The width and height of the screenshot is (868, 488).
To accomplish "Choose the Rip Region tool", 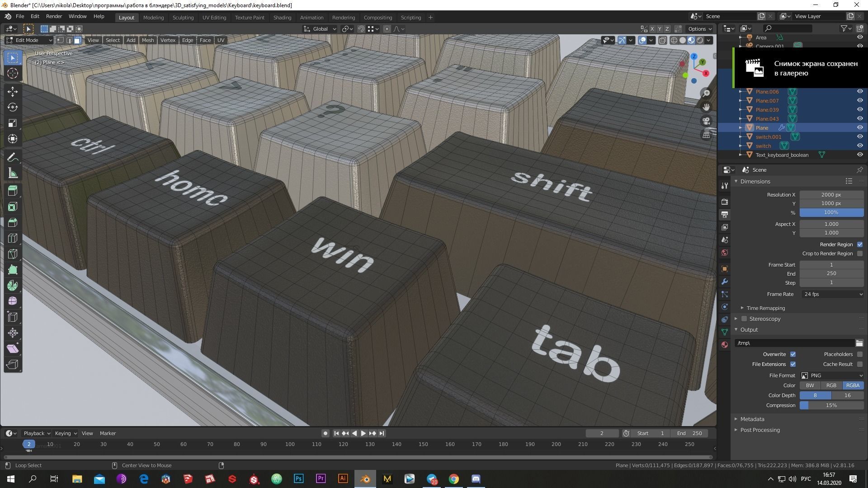I will coord(13,365).
